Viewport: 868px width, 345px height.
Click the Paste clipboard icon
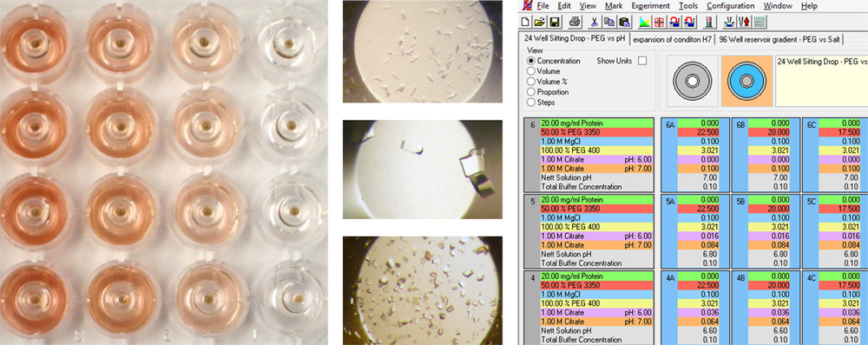click(x=624, y=23)
